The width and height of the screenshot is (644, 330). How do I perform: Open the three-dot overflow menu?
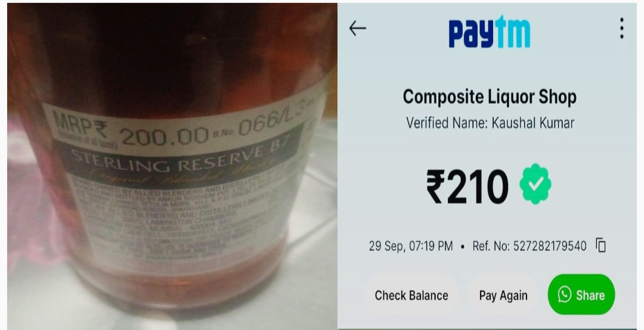622,29
